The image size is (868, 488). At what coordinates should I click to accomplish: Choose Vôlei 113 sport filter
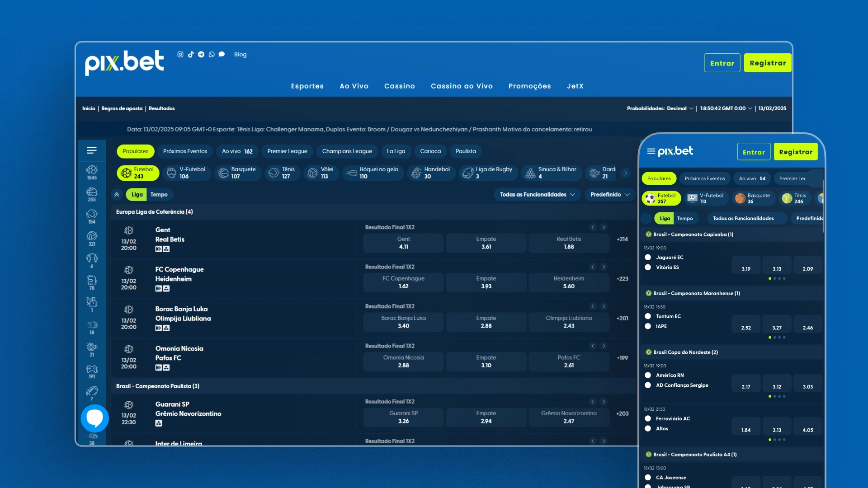[x=321, y=173]
